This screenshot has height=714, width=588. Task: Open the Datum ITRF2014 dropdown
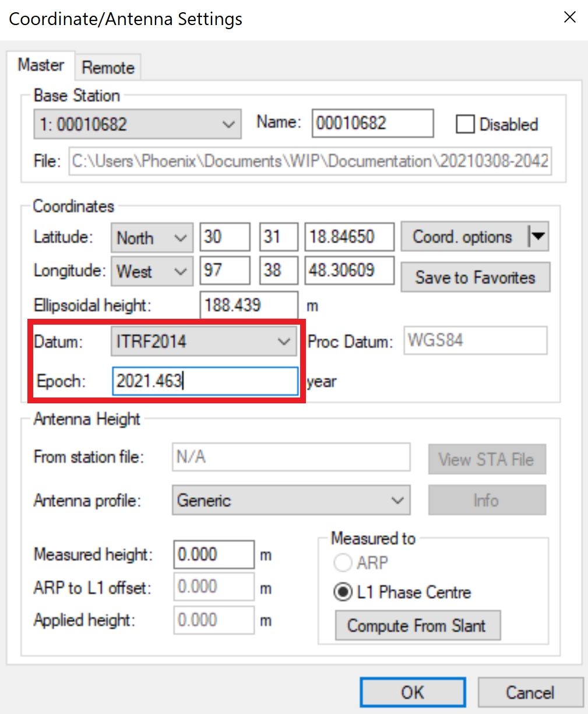(x=204, y=341)
